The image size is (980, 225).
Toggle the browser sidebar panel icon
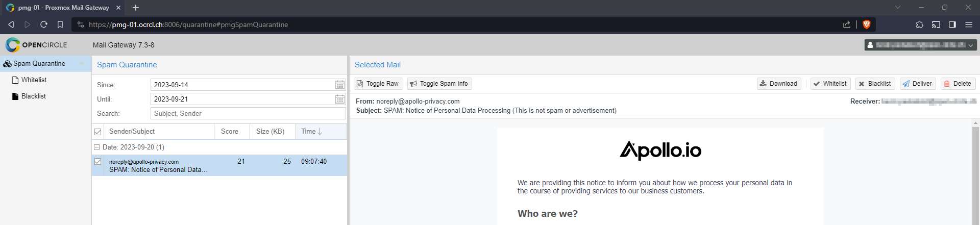point(952,24)
